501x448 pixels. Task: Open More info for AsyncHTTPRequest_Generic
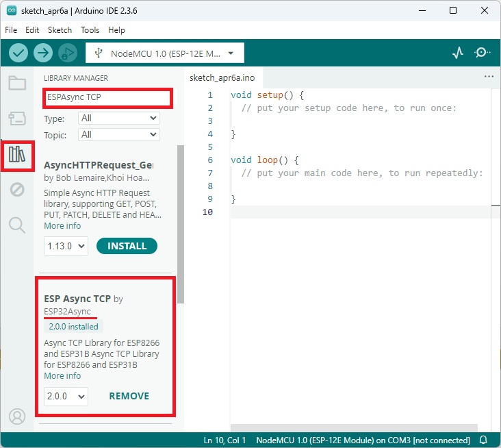(62, 226)
